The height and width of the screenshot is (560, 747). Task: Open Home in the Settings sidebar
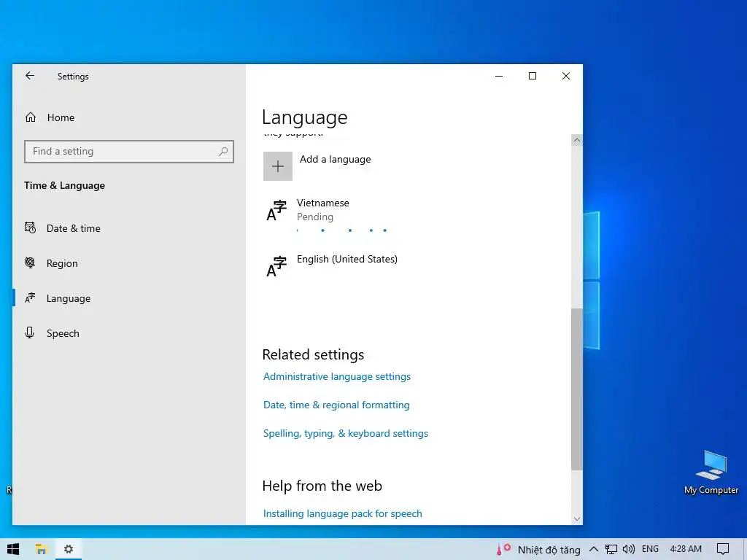click(61, 117)
